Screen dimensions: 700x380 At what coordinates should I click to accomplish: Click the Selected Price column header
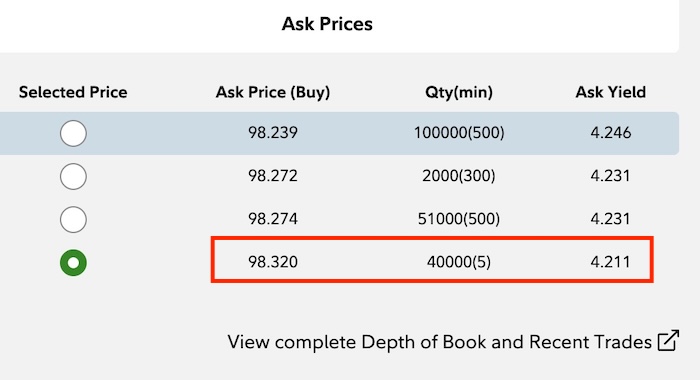click(x=73, y=92)
